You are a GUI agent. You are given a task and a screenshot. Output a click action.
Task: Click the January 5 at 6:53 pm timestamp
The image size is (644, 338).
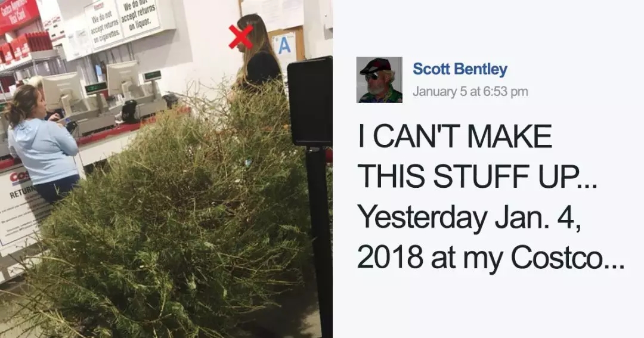tap(470, 91)
